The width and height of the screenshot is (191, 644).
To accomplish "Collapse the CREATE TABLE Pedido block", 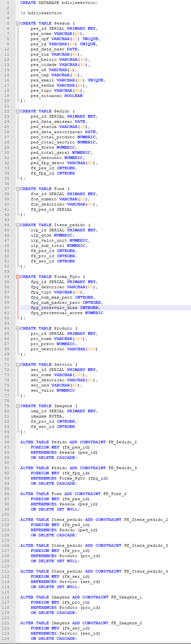I will [18, 111].
